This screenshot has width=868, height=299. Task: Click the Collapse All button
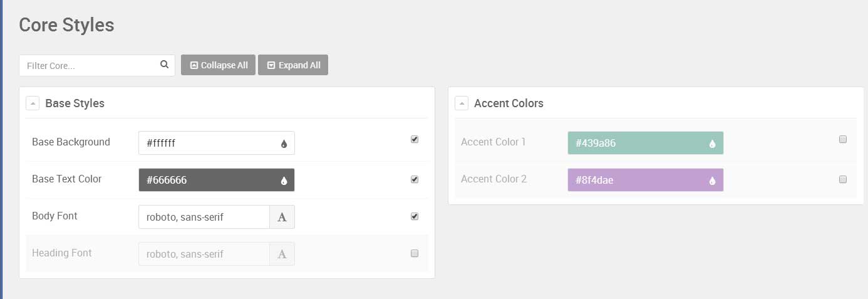218,65
